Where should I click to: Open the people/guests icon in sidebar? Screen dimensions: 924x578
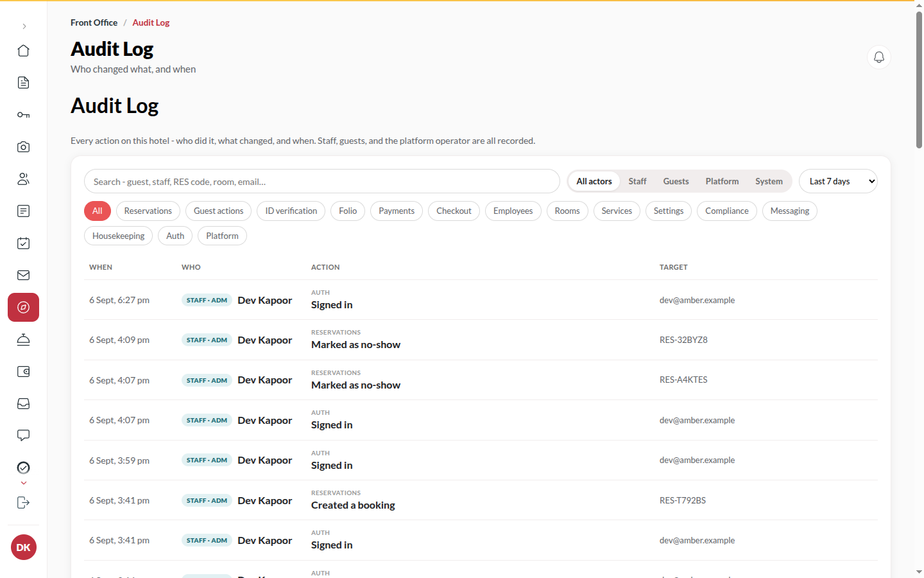(24, 179)
